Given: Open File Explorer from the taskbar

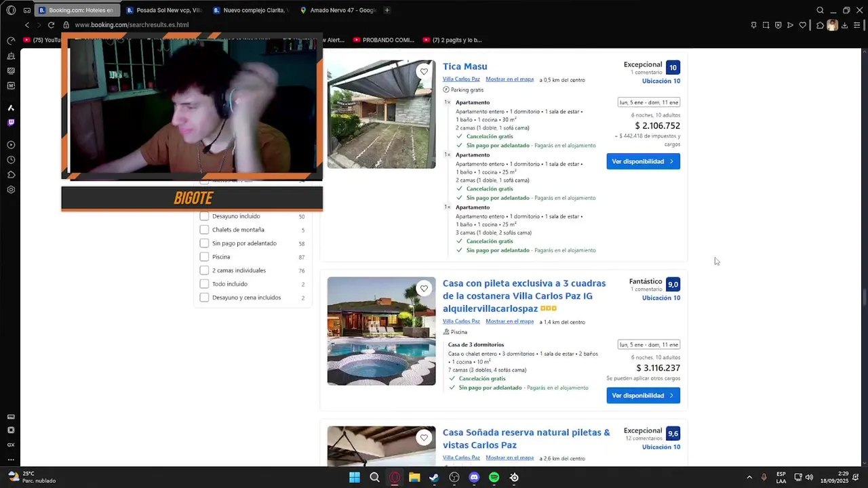Looking at the screenshot, I should point(414,477).
